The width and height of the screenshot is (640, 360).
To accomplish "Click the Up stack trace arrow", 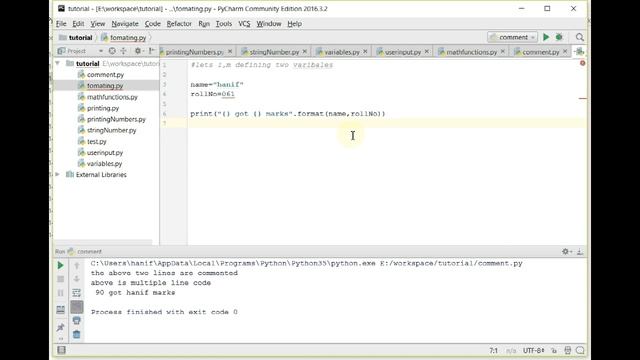I will tap(77, 265).
